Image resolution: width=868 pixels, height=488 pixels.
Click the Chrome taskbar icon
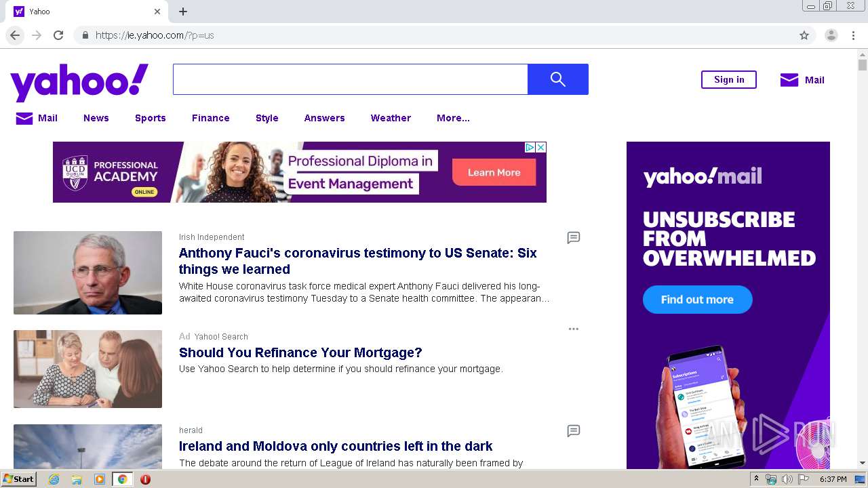point(122,479)
